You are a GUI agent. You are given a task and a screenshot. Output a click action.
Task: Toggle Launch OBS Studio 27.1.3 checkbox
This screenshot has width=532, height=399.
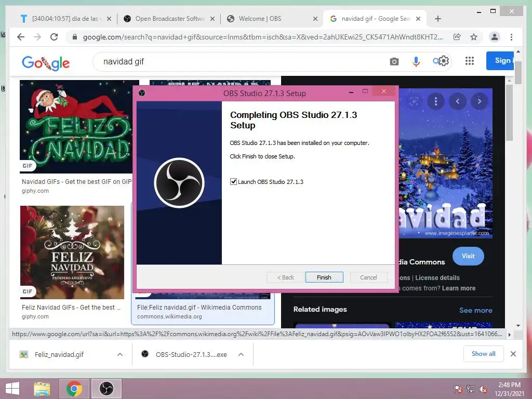[233, 181]
